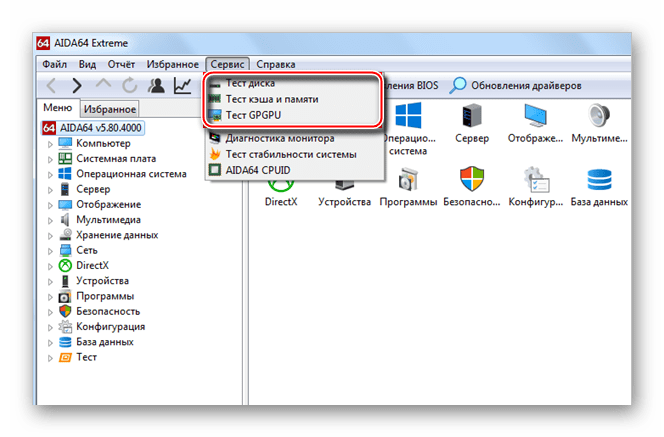Open Тест стабильности системы menu item

click(x=290, y=154)
